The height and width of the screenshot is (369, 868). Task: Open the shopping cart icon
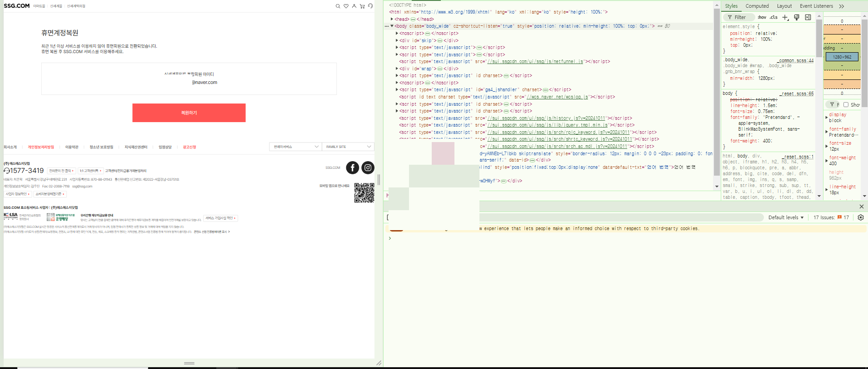[362, 6]
